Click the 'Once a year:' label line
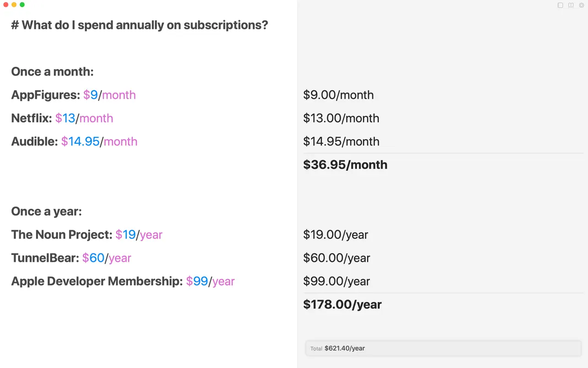 coord(46,211)
